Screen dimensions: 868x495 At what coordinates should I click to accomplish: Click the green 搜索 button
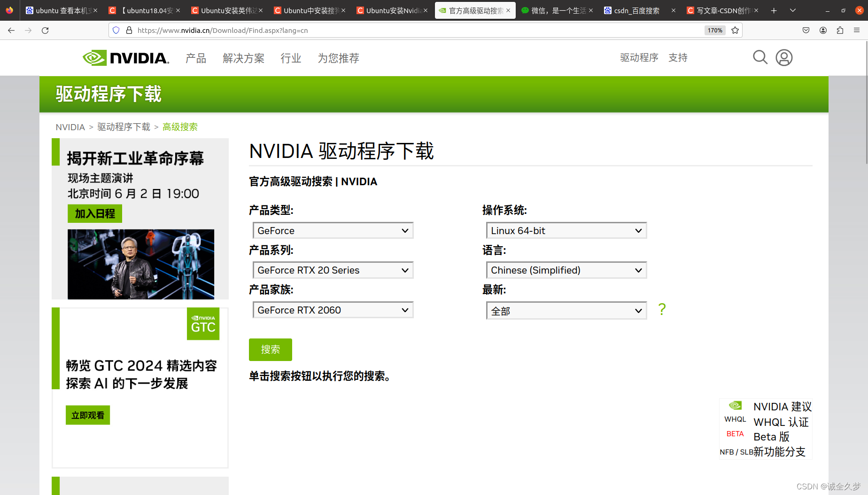click(271, 350)
